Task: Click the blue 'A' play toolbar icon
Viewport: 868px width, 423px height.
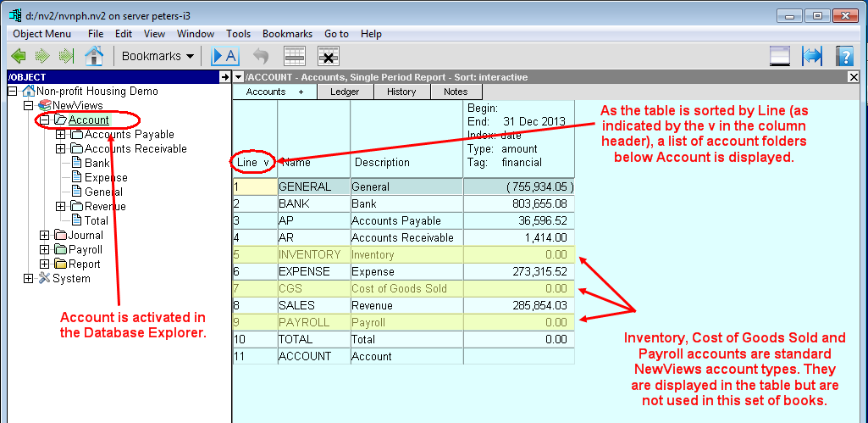Action: [x=225, y=56]
